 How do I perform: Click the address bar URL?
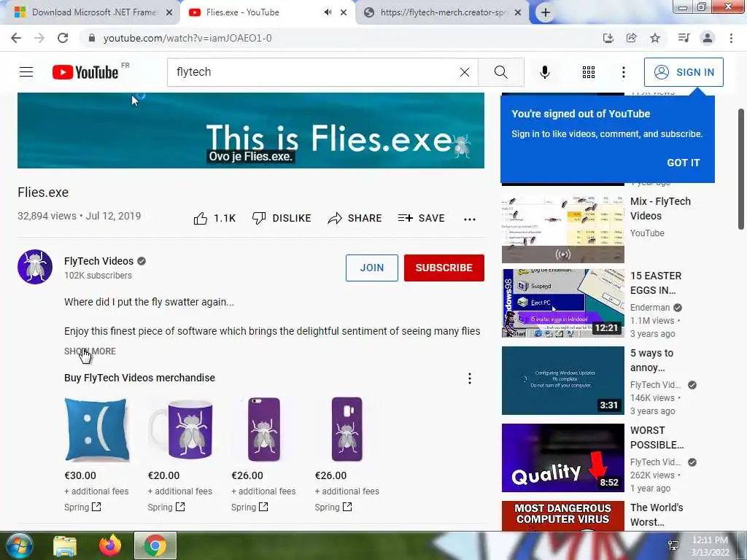coord(187,38)
